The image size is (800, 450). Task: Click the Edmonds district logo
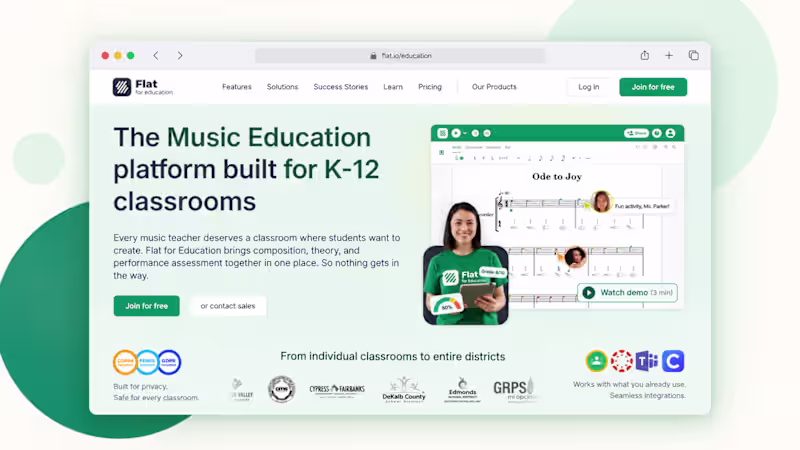[x=462, y=390]
